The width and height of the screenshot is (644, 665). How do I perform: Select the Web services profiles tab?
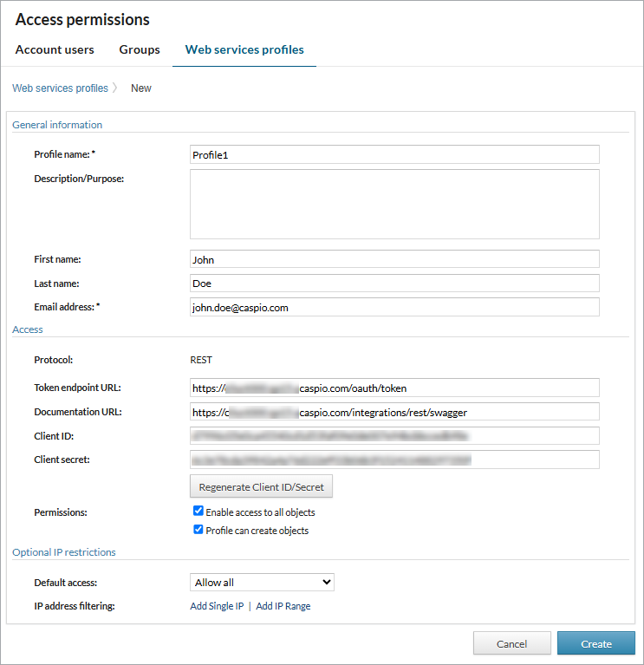point(244,49)
